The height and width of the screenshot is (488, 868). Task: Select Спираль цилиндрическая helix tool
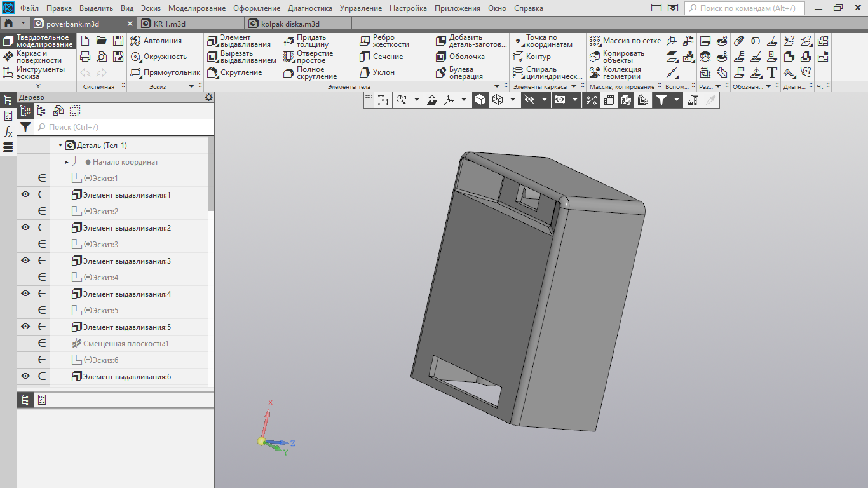548,72
